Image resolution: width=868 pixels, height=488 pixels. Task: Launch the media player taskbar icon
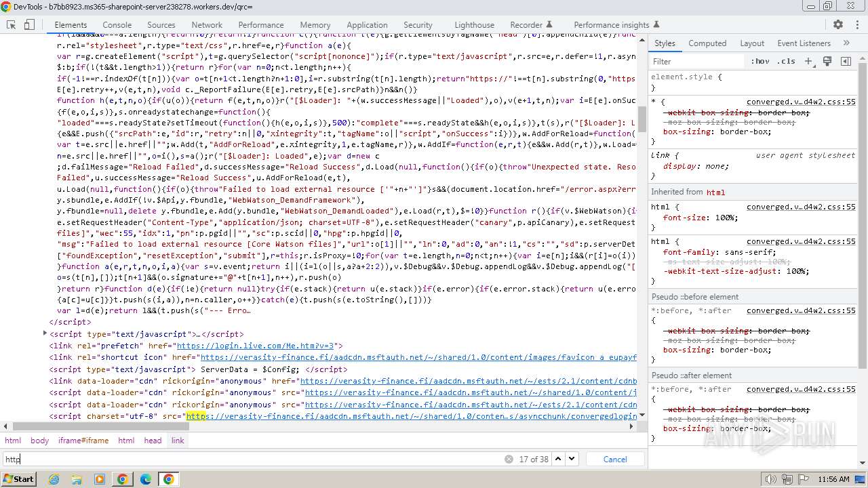(x=100, y=479)
